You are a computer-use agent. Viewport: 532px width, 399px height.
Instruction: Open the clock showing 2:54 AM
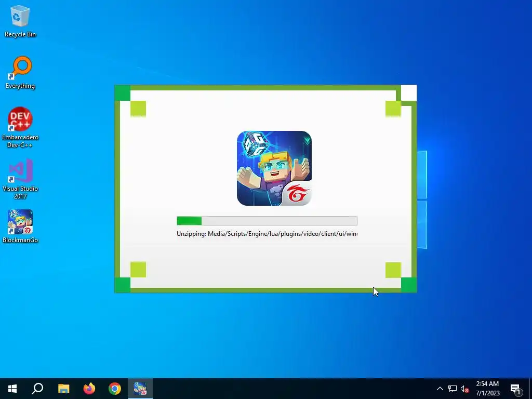tap(487, 389)
